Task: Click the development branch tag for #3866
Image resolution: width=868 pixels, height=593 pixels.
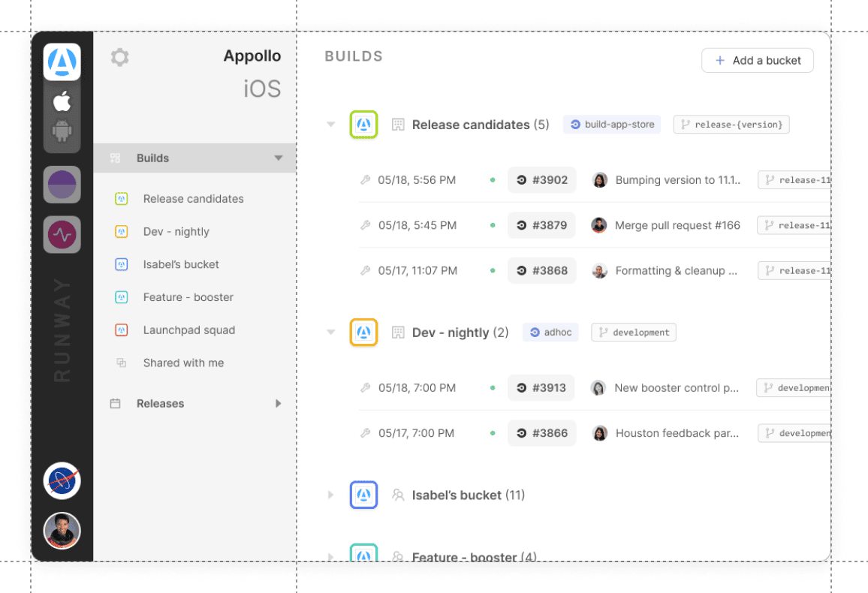Action: tap(794, 433)
